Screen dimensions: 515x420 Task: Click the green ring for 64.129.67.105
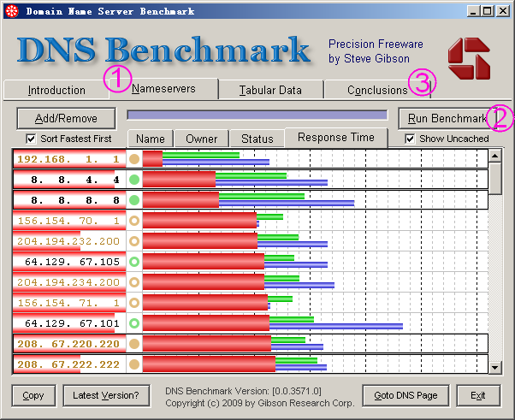(x=134, y=262)
